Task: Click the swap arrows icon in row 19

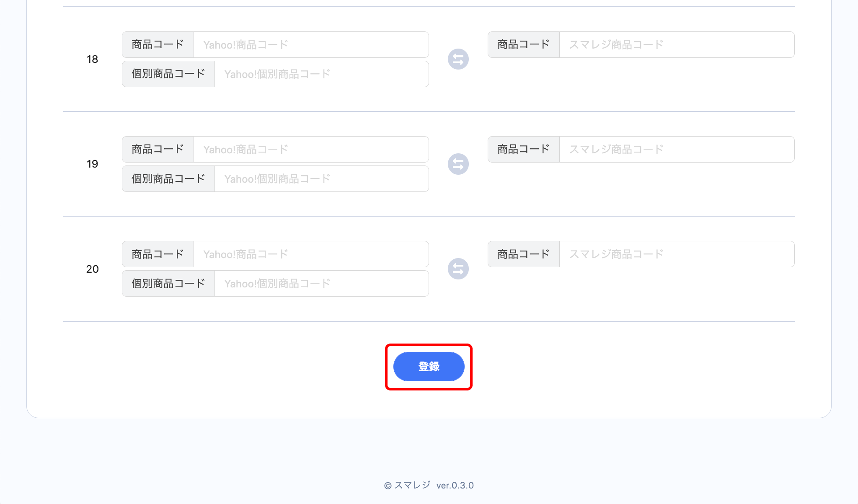Action: tap(458, 164)
